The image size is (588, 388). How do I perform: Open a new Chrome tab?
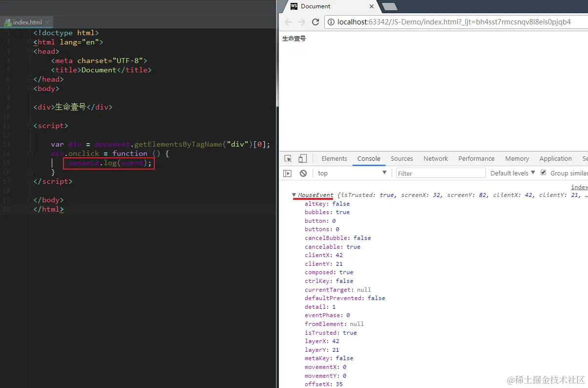coord(389,6)
